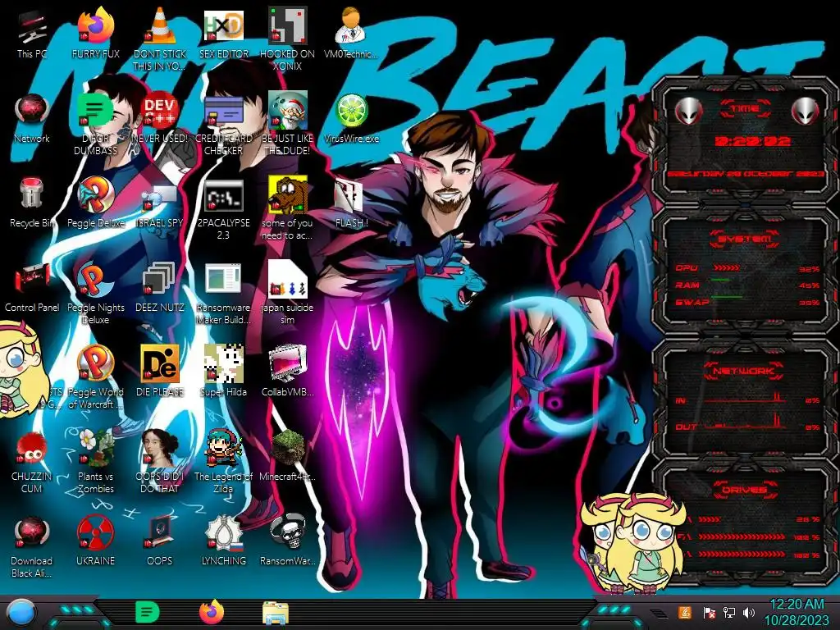
Task: Select the Peggle Nights Deluxe shortcut
Action: pos(95,294)
